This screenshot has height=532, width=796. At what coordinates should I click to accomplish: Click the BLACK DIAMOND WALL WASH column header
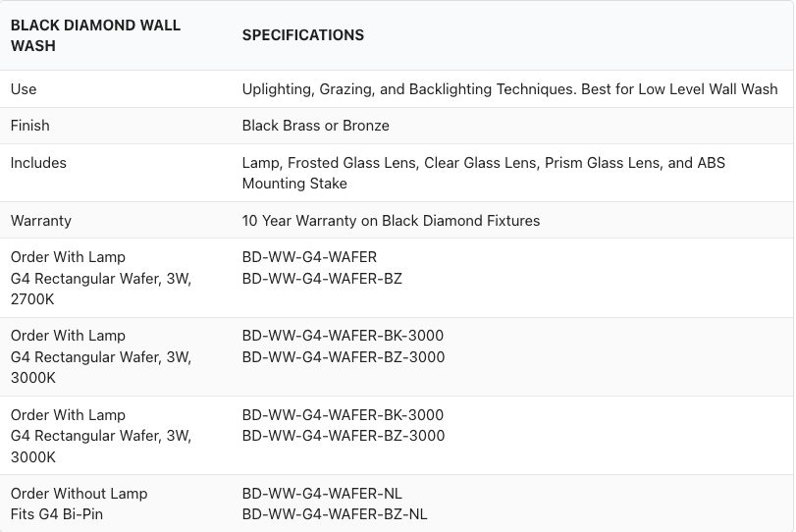(x=95, y=35)
